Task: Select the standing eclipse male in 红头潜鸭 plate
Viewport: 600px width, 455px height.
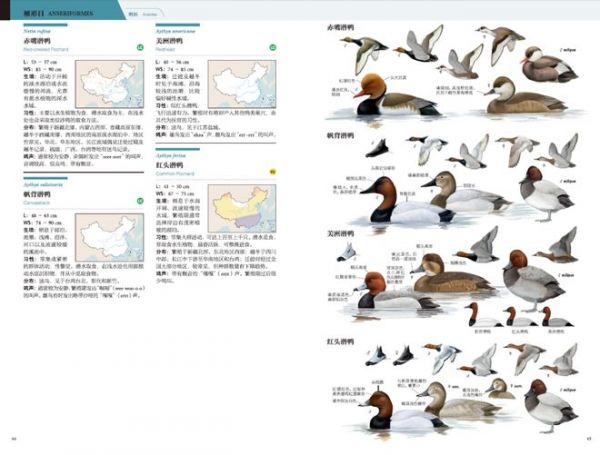Action: 550,406
